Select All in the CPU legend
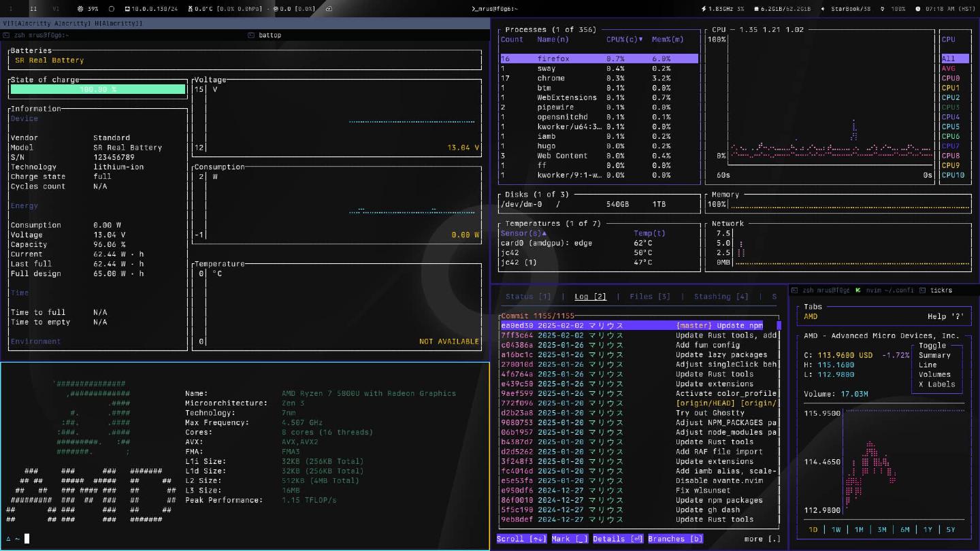Screen dimensions: 980x551 956,59
